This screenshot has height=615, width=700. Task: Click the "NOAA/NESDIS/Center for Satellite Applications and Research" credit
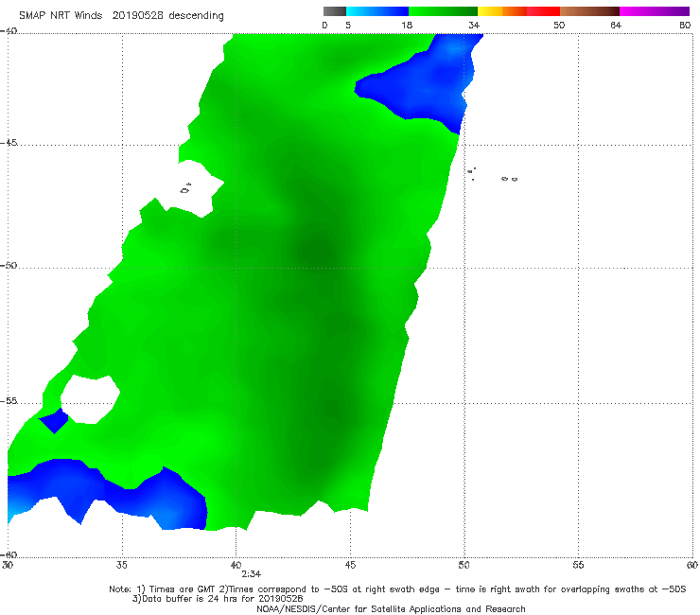[391, 609]
